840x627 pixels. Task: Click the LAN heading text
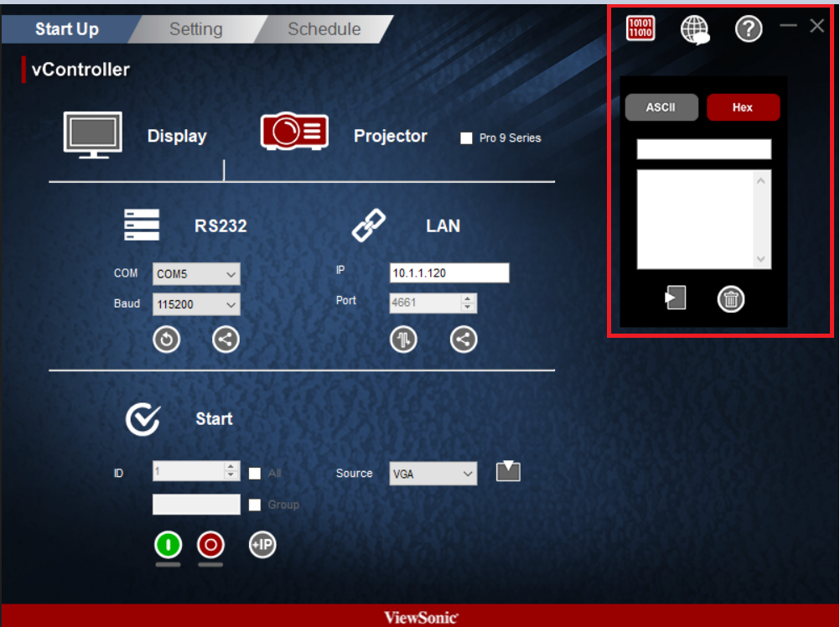(443, 226)
